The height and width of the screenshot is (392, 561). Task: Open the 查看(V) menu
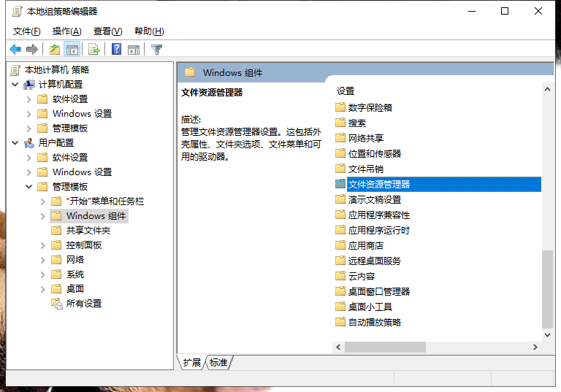pyautogui.click(x=107, y=31)
